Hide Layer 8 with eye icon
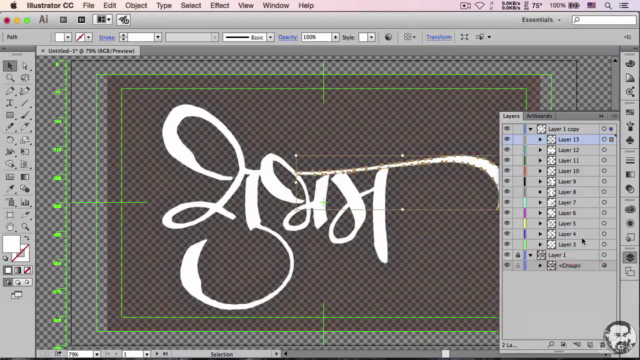640x360 pixels. pos(507,192)
